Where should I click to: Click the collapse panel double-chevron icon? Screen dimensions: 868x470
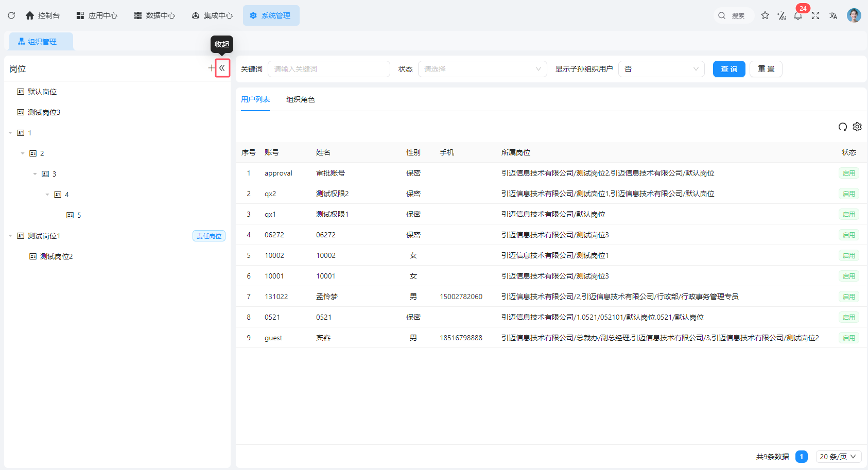[x=222, y=68]
